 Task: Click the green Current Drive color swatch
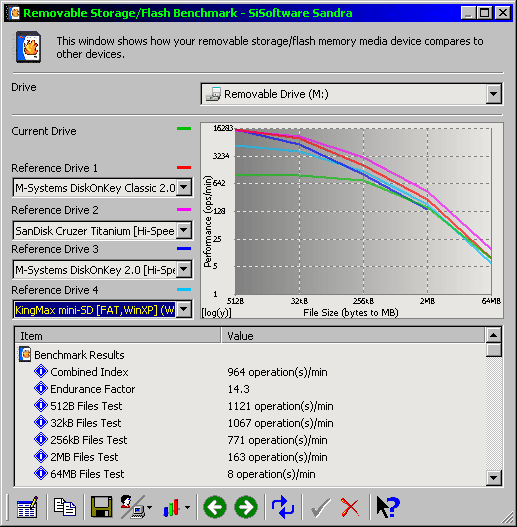184,128
